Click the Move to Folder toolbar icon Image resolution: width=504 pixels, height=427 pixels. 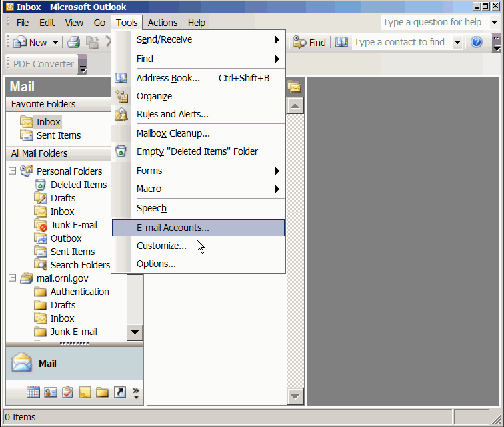pos(92,42)
